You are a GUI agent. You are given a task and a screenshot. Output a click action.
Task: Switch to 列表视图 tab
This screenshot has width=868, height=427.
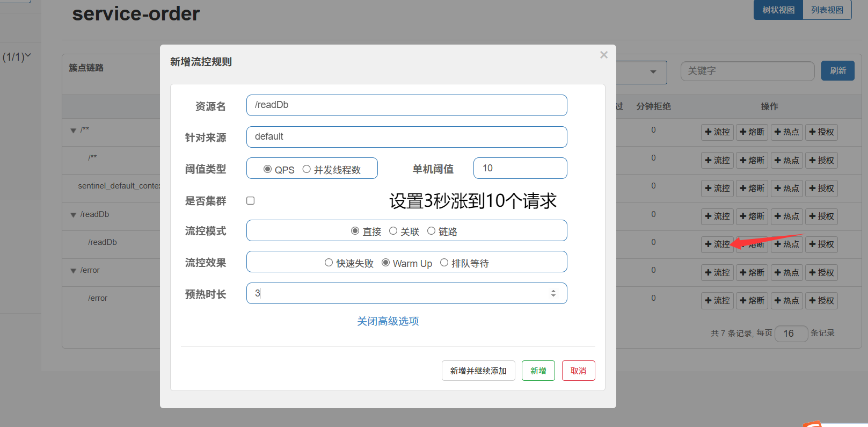827,10
